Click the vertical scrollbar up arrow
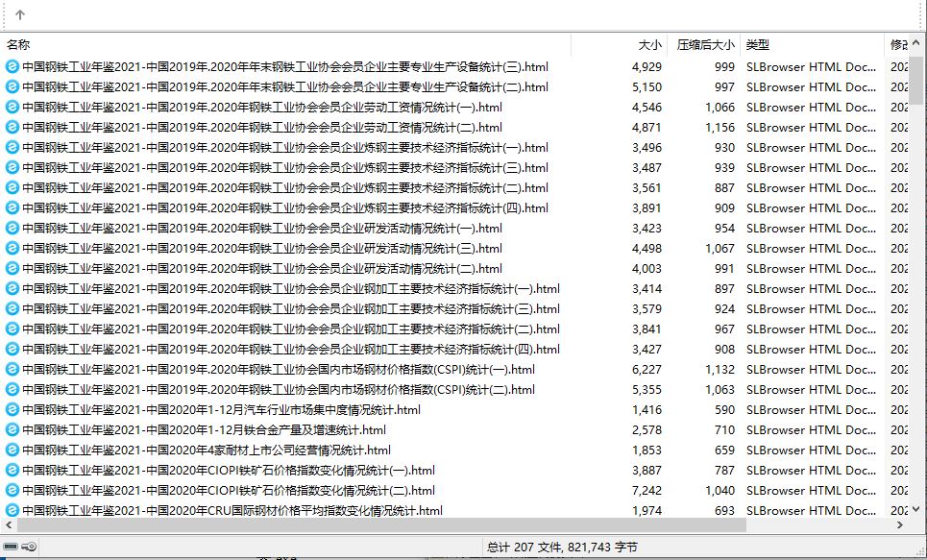The image size is (927, 560). 915,42
